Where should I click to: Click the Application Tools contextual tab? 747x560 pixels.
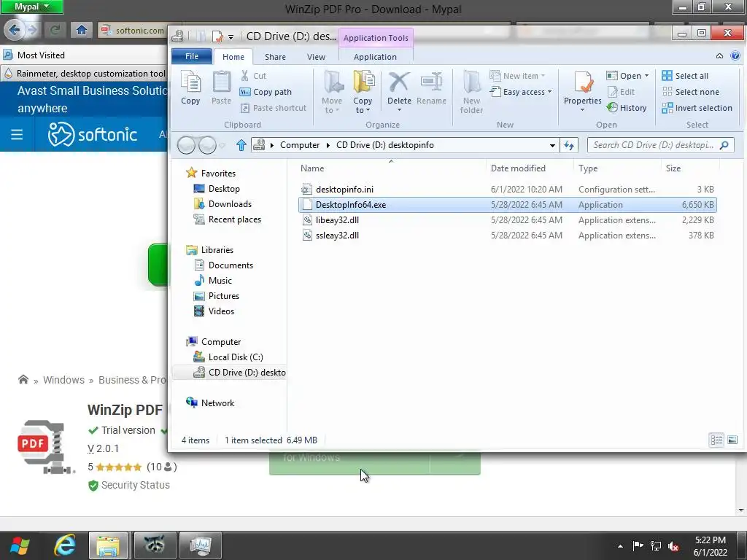pyautogui.click(x=376, y=38)
